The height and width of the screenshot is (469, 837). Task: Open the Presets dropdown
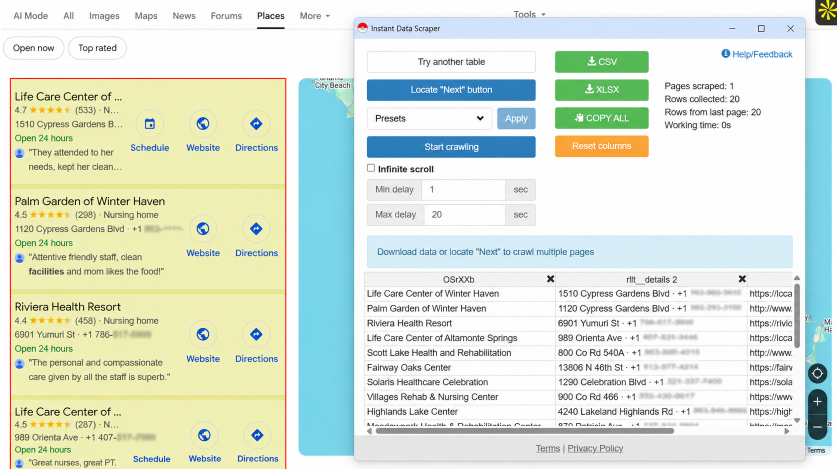click(429, 118)
